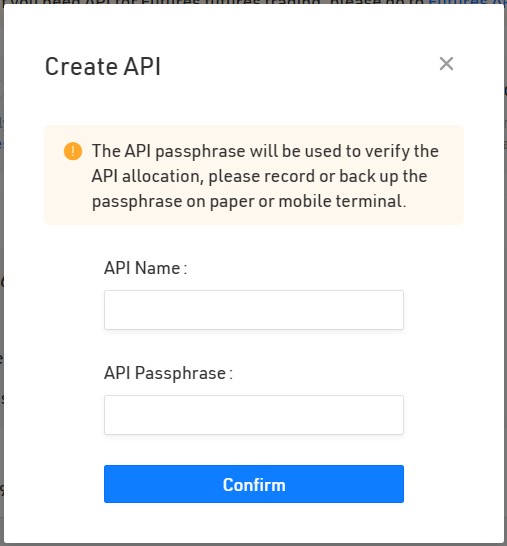This screenshot has height=546, width=507.
Task: Click the words 'back up' in the notice
Action: [x=369, y=177]
